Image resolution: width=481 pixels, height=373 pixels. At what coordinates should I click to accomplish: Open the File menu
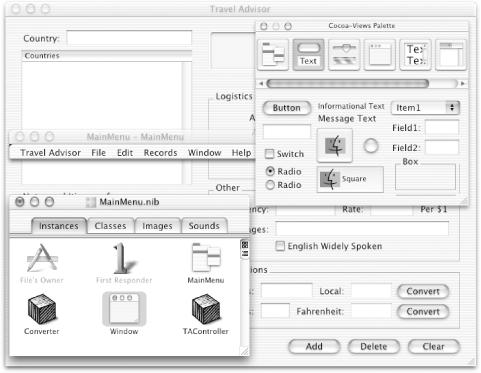pos(99,153)
